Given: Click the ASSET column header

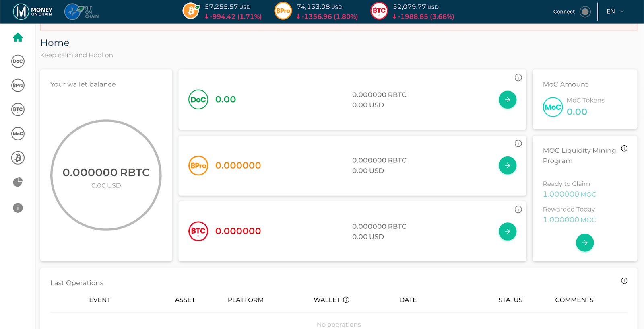Looking at the screenshot, I should (185, 300).
